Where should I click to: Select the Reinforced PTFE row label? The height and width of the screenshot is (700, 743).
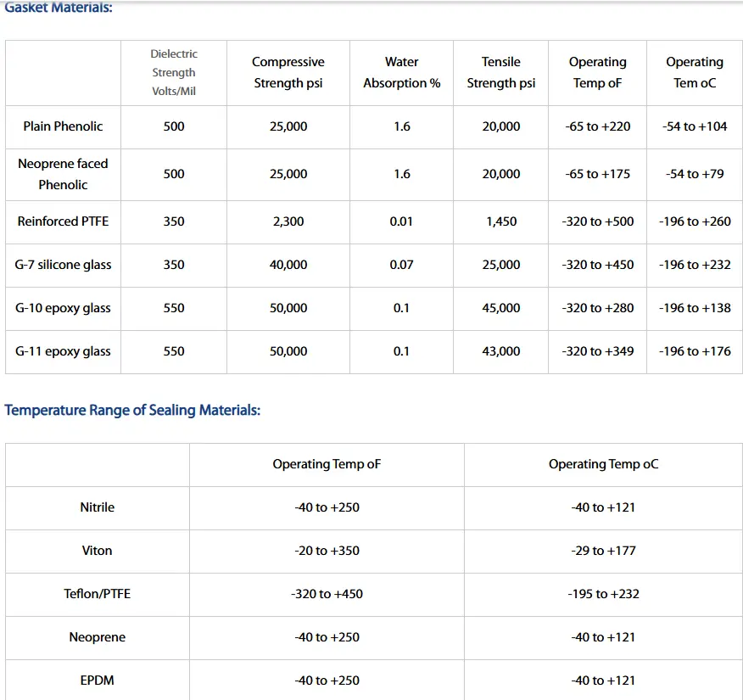click(x=64, y=221)
